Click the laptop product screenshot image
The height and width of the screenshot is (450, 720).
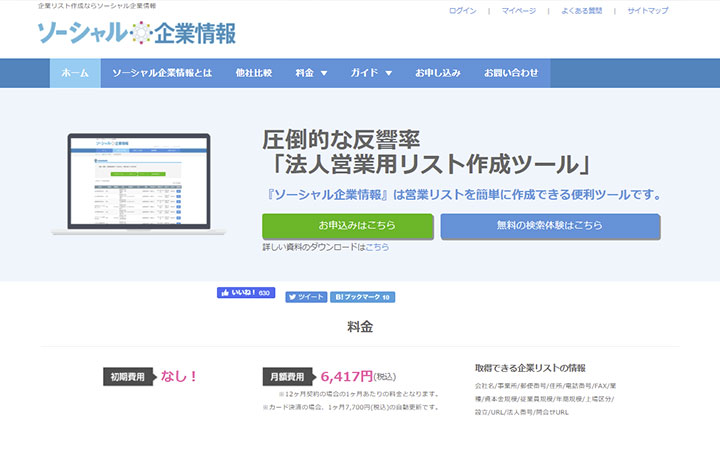(139, 185)
